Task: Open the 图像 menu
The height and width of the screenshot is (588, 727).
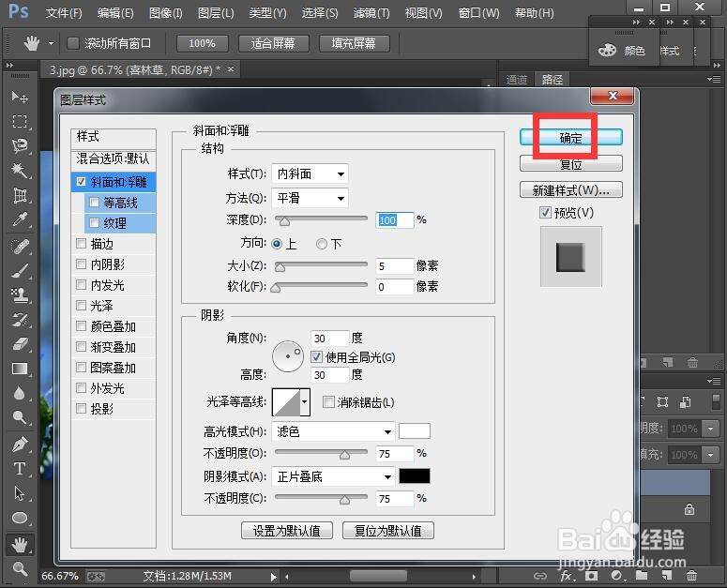Action: pyautogui.click(x=165, y=13)
